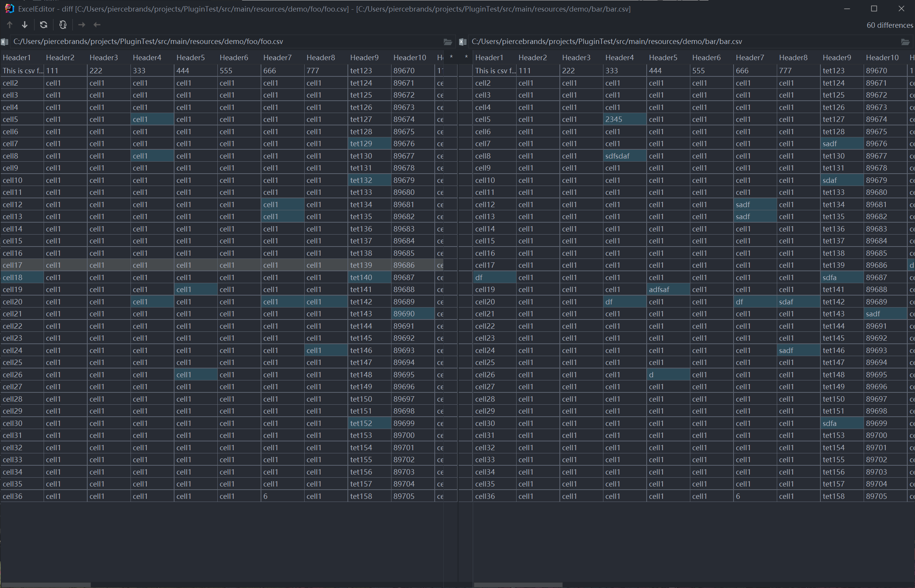Refresh the diff comparison
The width and height of the screenshot is (915, 588).
(44, 25)
